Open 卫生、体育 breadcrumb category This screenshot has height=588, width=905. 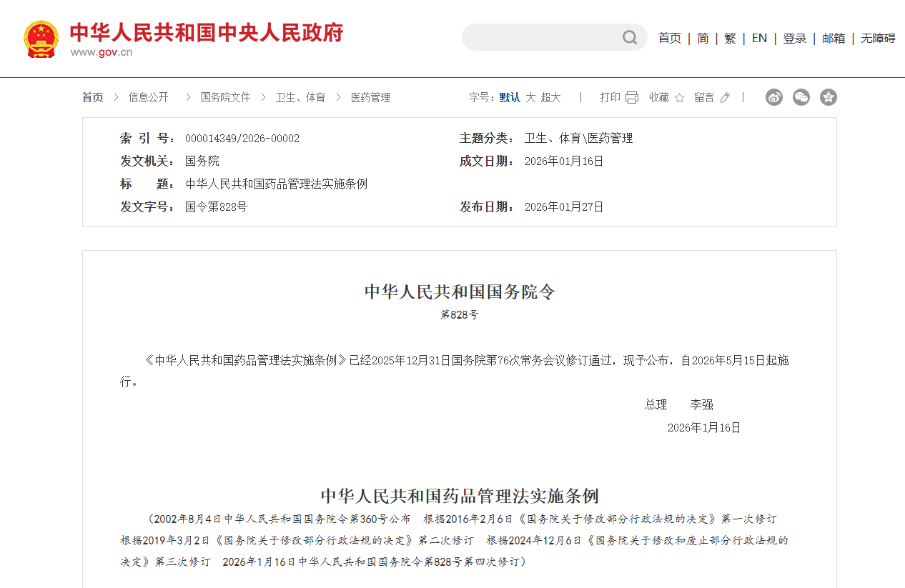pyautogui.click(x=300, y=98)
